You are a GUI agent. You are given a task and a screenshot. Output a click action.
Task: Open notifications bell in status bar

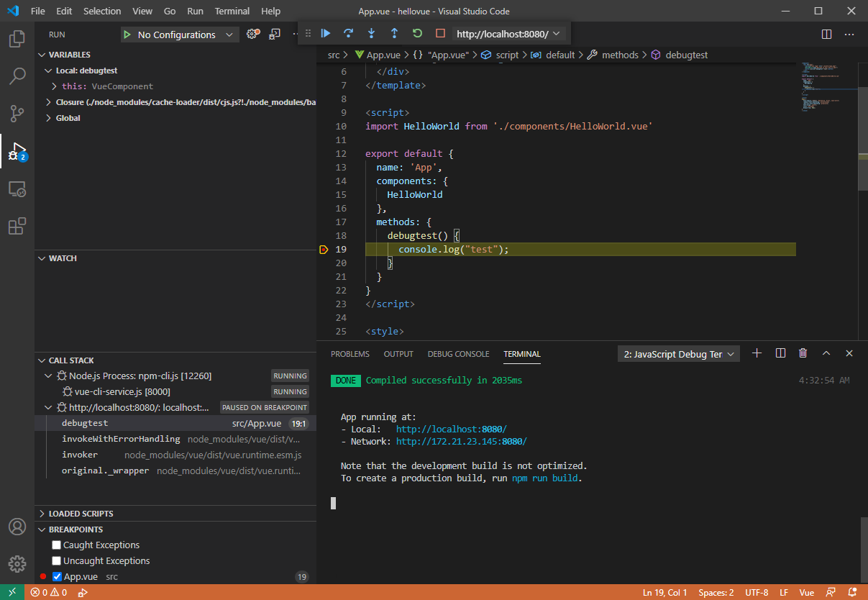click(x=853, y=593)
